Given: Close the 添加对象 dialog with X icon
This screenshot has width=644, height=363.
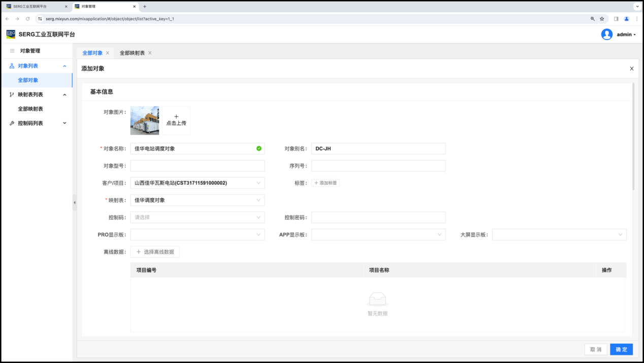Looking at the screenshot, I should click(631, 69).
